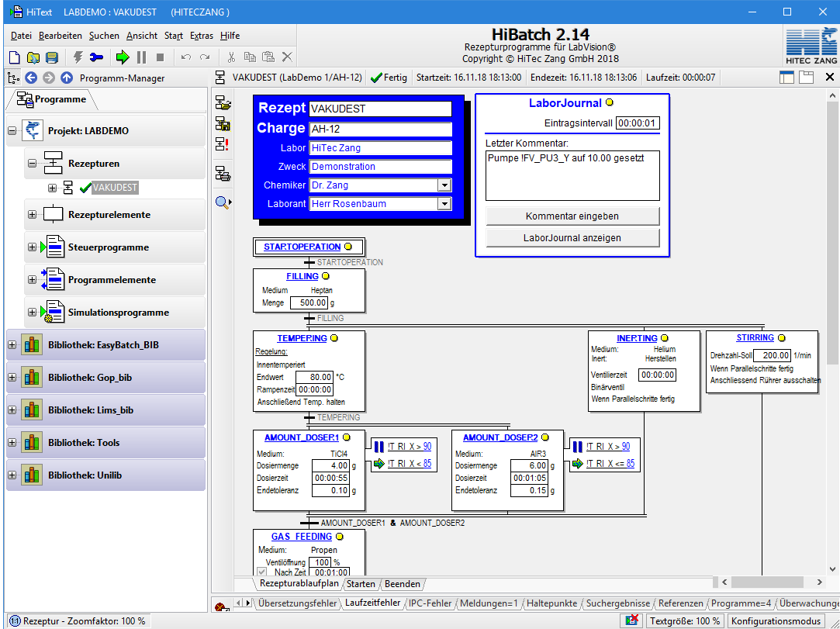
Task: Click the tabbed window layout icon
Action: pyautogui.click(x=806, y=77)
